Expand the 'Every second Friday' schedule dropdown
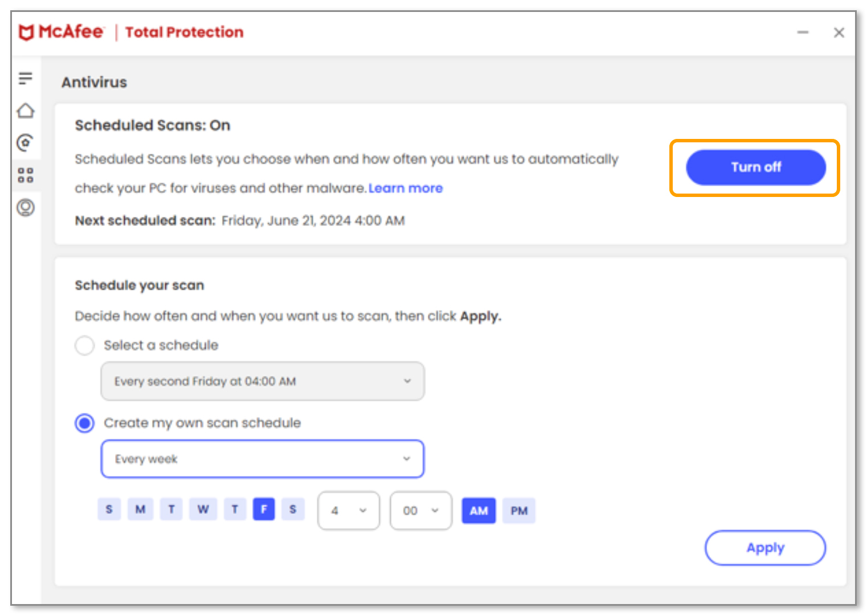Screen dimensions: 867x616 tap(263, 381)
